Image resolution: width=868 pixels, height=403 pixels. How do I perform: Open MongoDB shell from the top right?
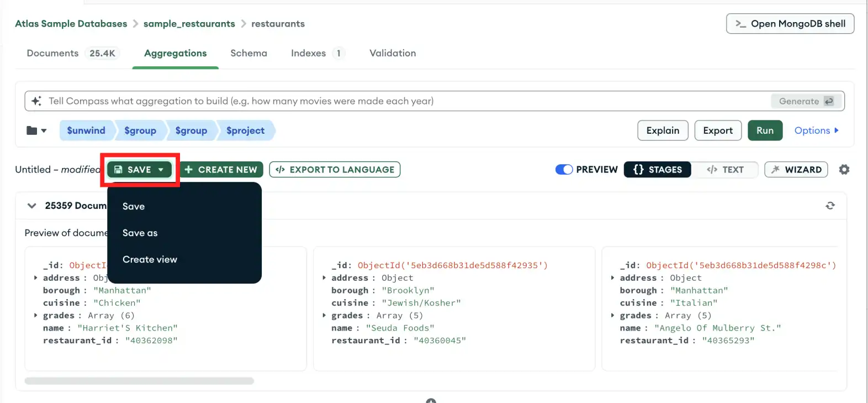click(x=790, y=24)
